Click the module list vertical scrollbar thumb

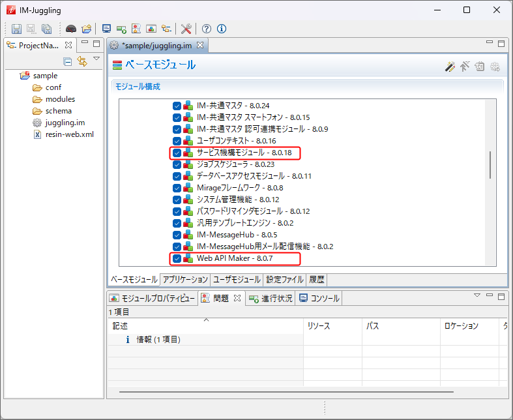pyautogui.click(x=490, y=165)
